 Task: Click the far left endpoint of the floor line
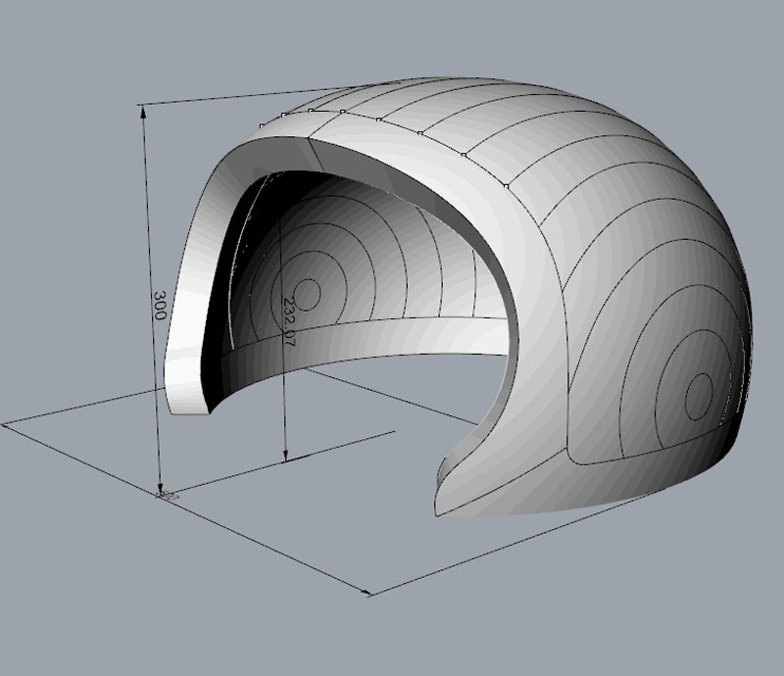pyautogui.click(x=4, y=425)
